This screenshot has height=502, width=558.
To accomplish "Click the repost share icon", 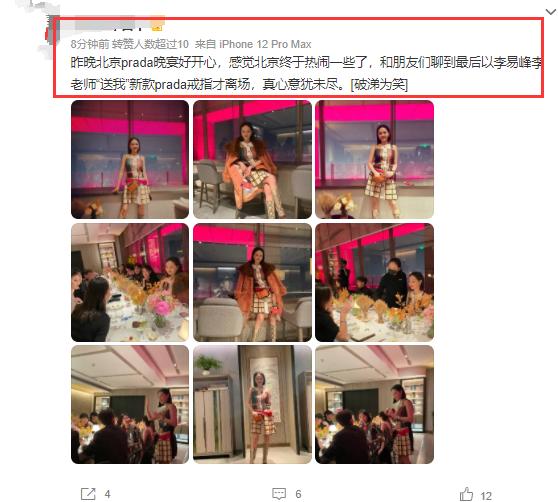I will click(x=88, y=494).
